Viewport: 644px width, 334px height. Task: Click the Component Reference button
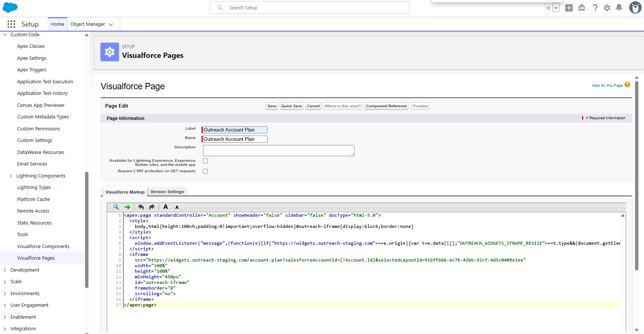[x=386, y=106]
